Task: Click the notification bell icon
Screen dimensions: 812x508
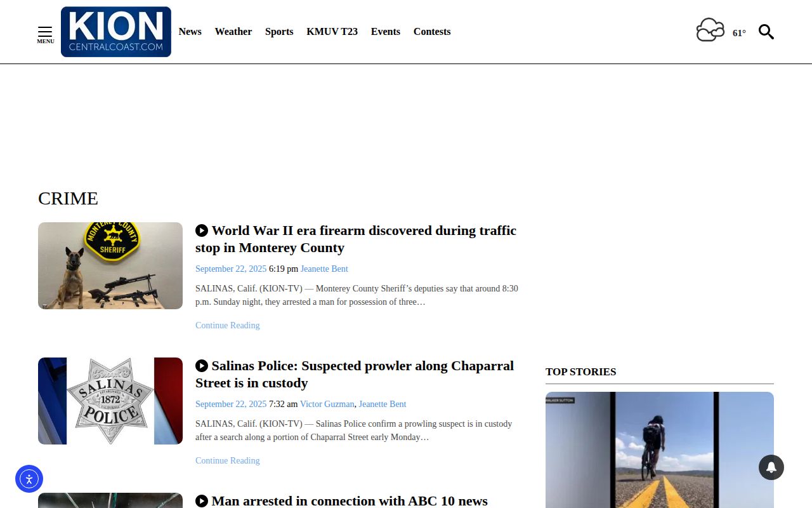Action: 771,467
